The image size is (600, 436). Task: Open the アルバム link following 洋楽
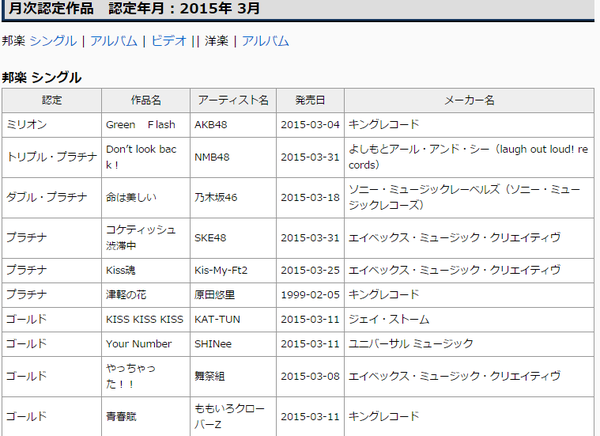[265, 41]
